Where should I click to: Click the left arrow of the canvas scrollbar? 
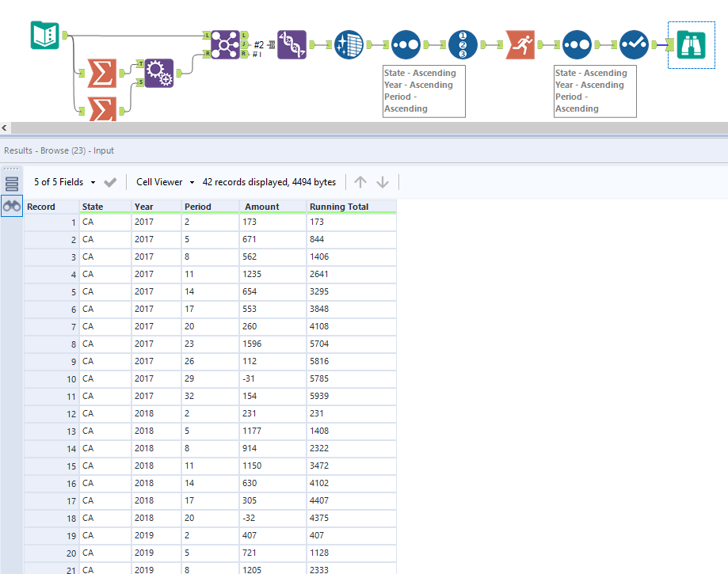[4, 127]
